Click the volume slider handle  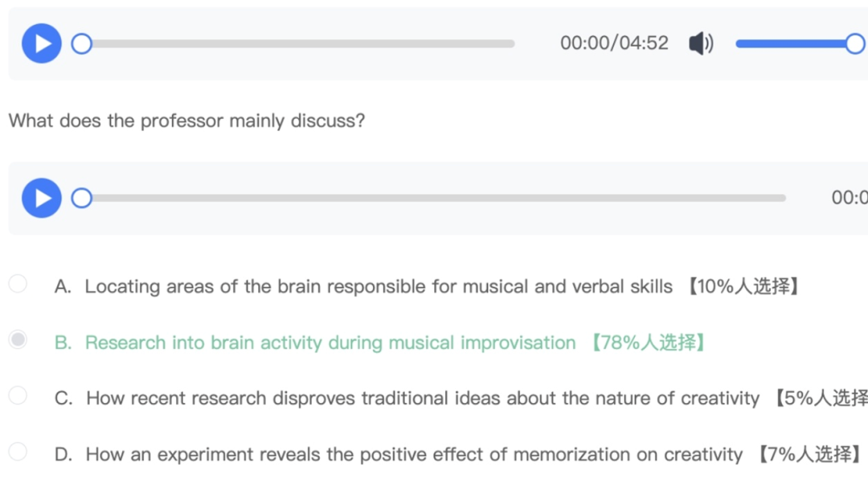coord(855,43)
